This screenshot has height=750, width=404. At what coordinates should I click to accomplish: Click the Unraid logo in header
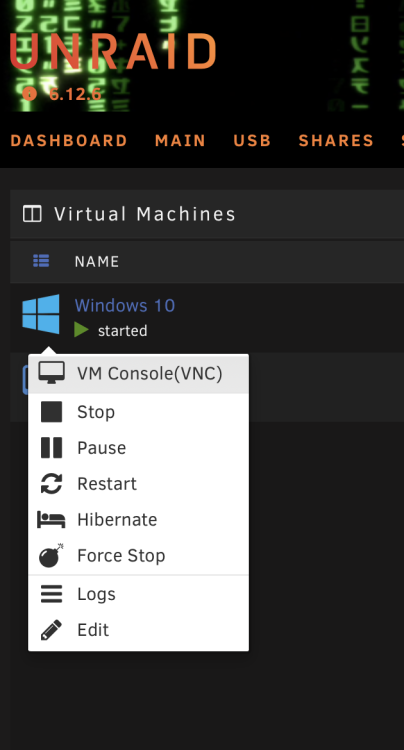113,51
